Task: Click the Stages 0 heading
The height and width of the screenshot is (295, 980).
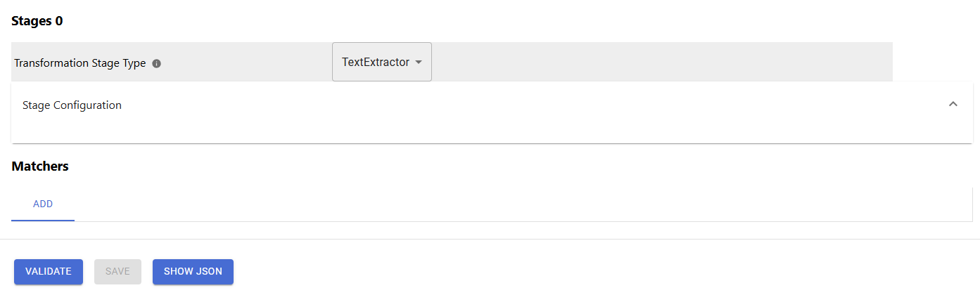Action: [x=37, y=21]
